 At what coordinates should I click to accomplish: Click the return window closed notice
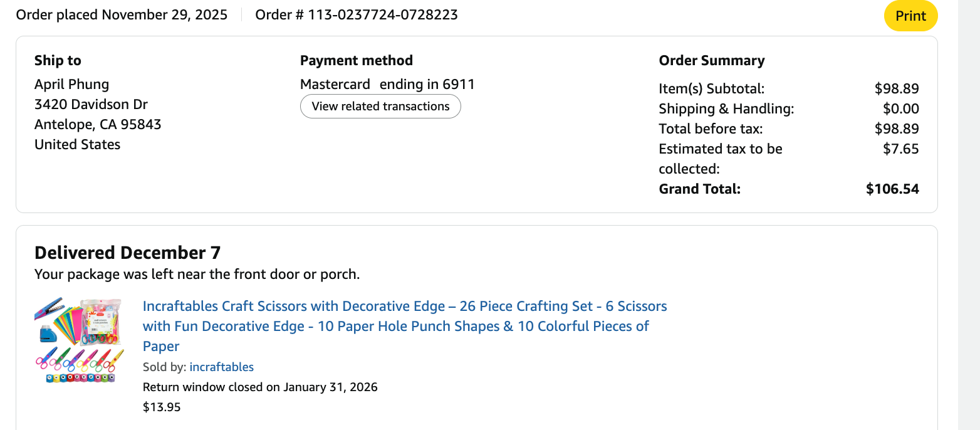pos(260,387)
